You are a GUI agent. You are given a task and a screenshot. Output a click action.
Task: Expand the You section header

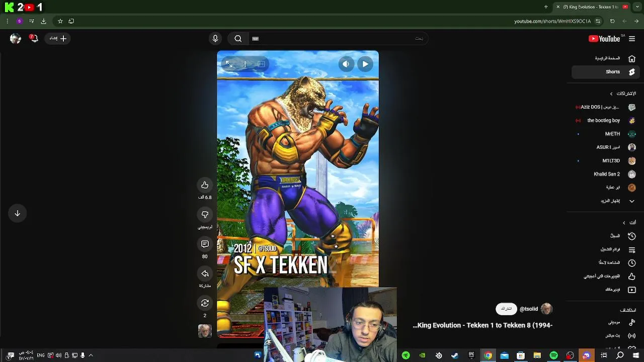(x=629, y=222)
